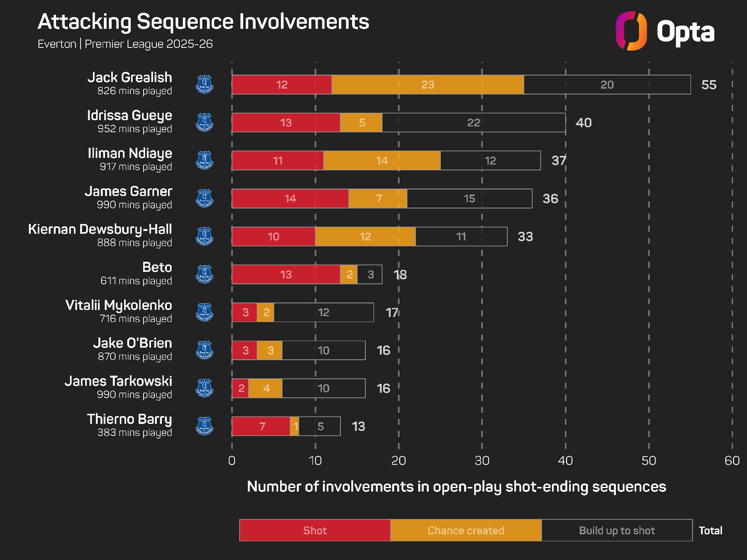The image size is (747, 560).
Task: Click Idrissa Gueye's build up segment
Action: click(x=473, y=122)
